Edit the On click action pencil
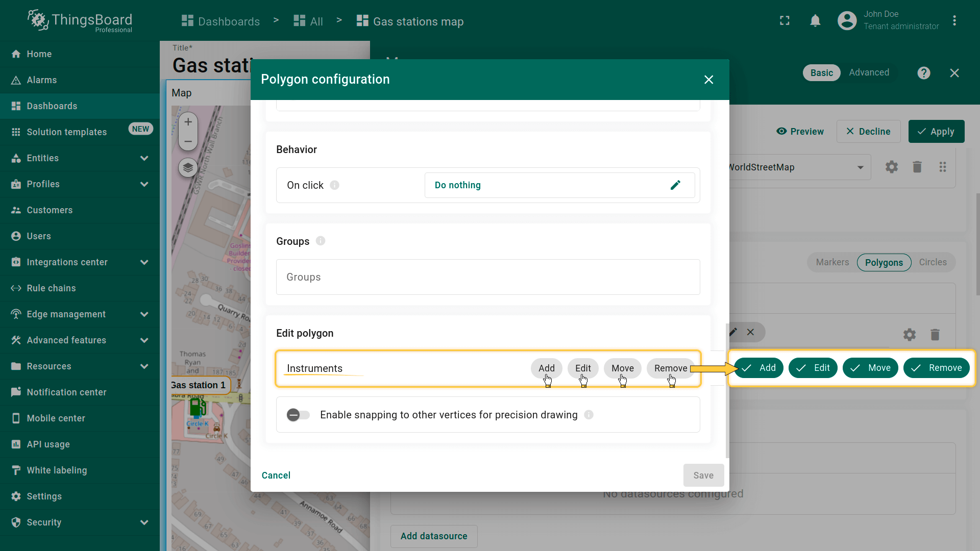This screenshot has width=980, height=551. click(675, 185)
